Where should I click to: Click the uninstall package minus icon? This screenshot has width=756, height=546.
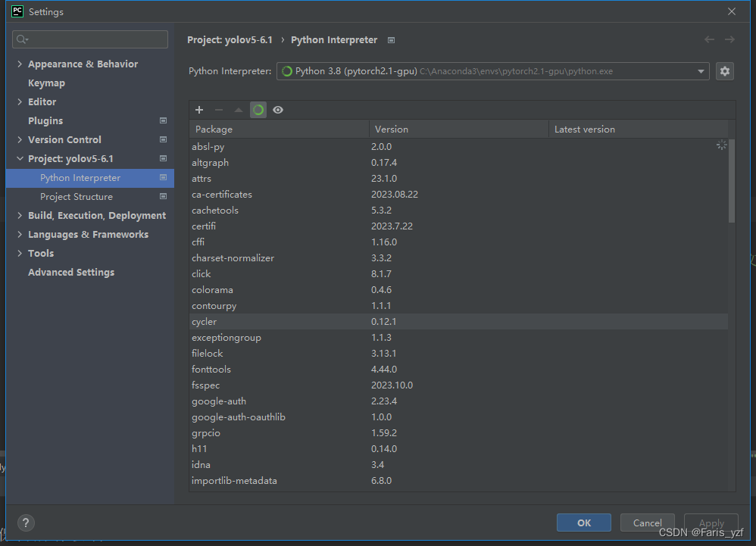219,110
